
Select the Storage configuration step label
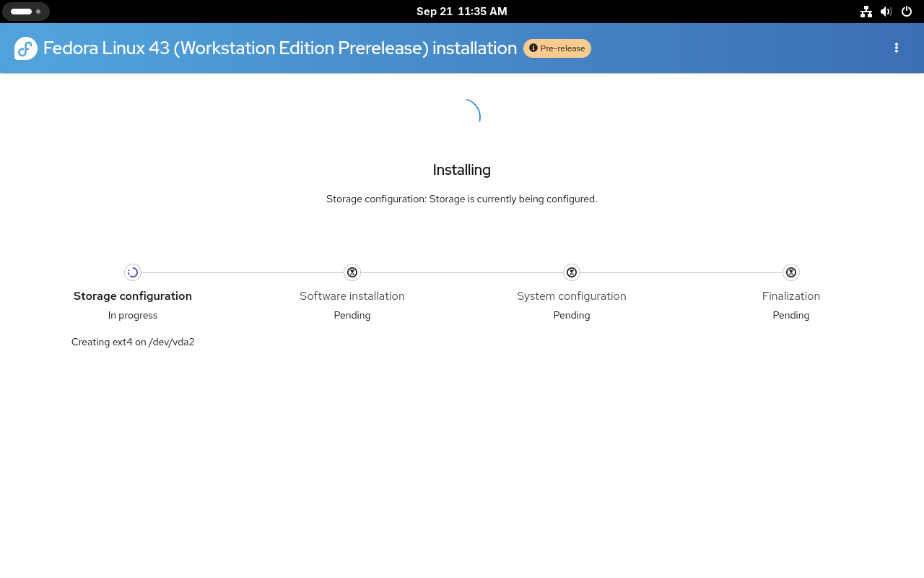click(x=133, y=296)
